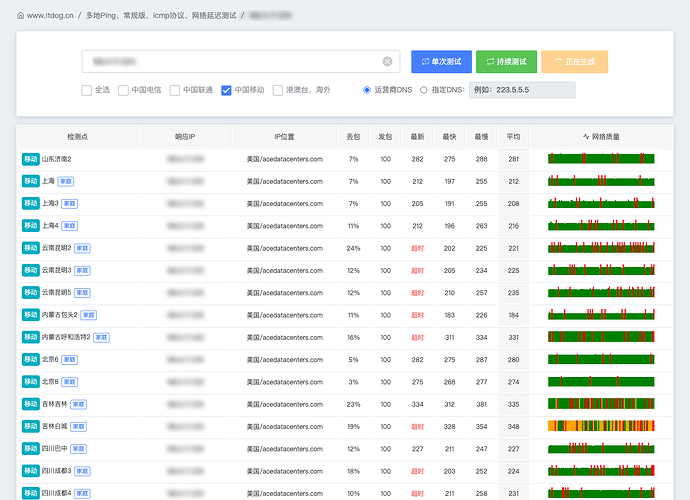
Task: Click the 正在生成 button
Action: coord(575,62)
